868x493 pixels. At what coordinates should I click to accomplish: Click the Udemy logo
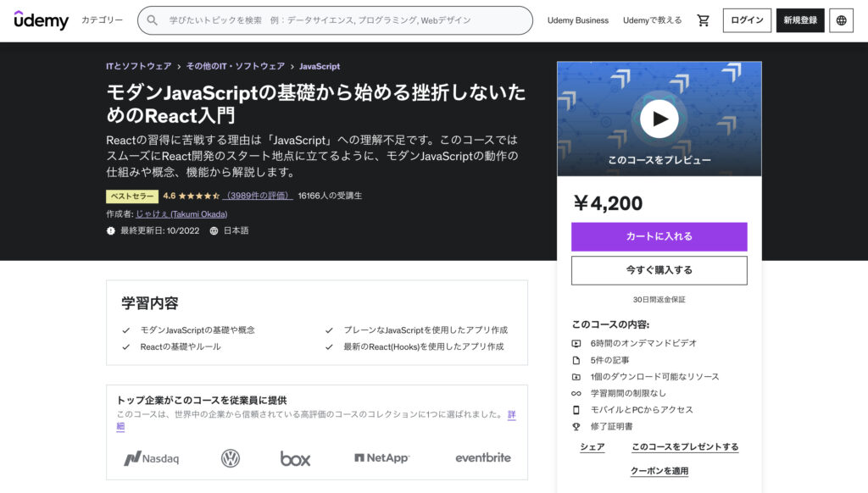tap(41, 20)
